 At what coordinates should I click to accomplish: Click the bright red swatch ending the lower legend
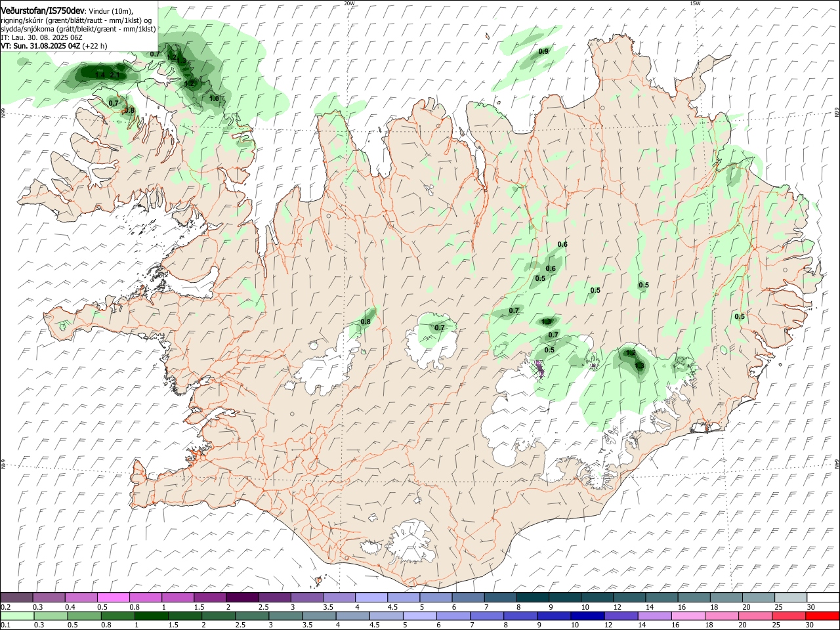click(x=822, y=616)
